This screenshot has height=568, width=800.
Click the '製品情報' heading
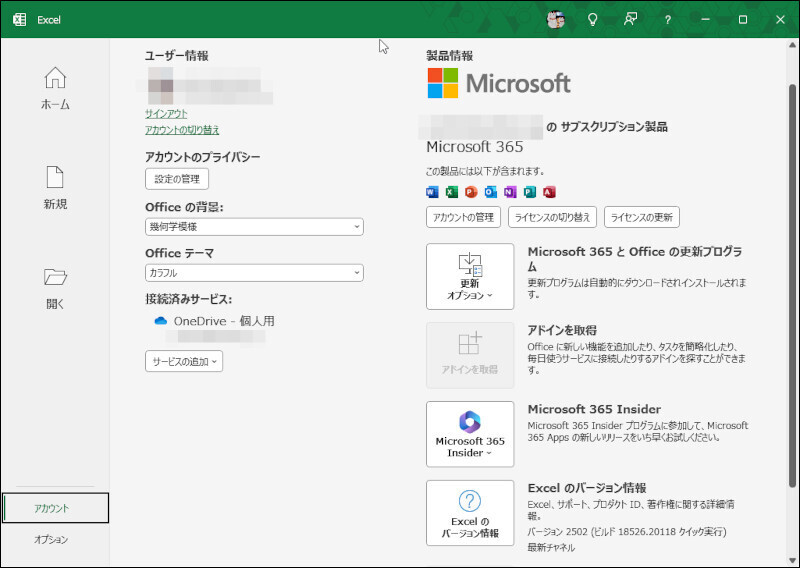pos(449,56)
